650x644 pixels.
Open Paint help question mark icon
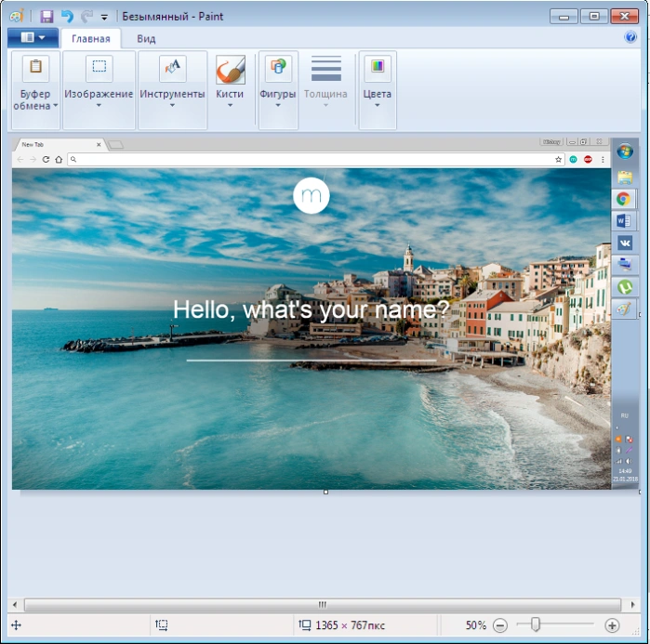click(x=630, y=37)
